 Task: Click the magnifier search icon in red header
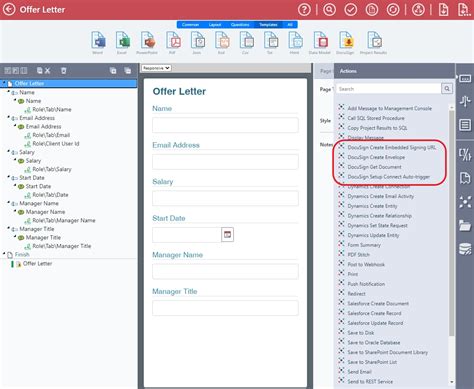[x=329, y=10]
